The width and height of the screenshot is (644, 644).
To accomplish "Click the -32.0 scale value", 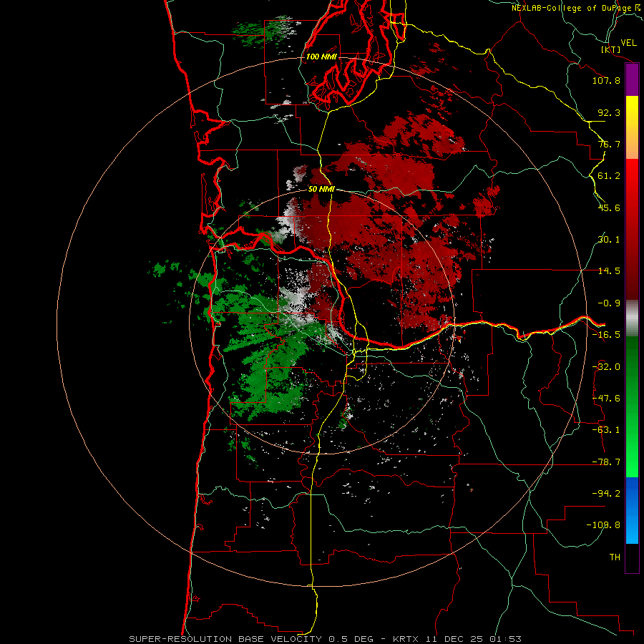I will pyautogui.click(x=606, y=367).
